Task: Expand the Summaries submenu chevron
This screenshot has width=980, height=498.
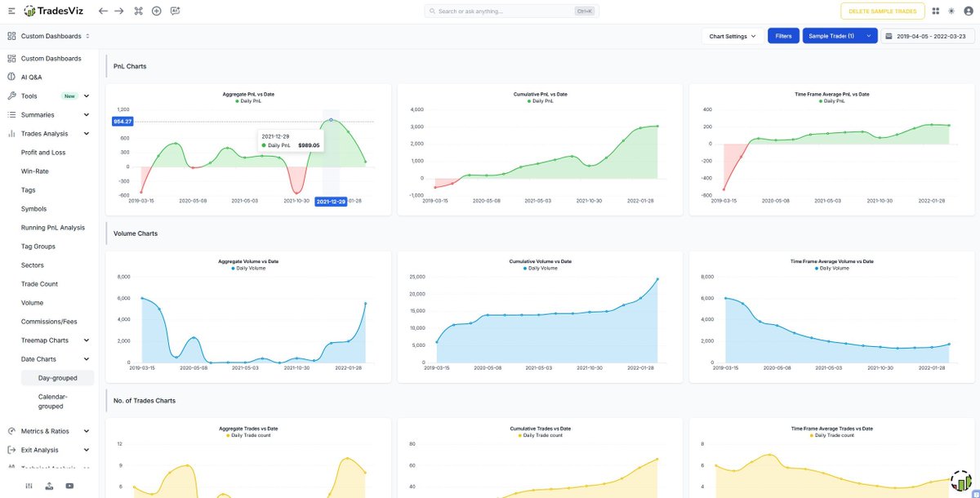Action: [87, 115]
